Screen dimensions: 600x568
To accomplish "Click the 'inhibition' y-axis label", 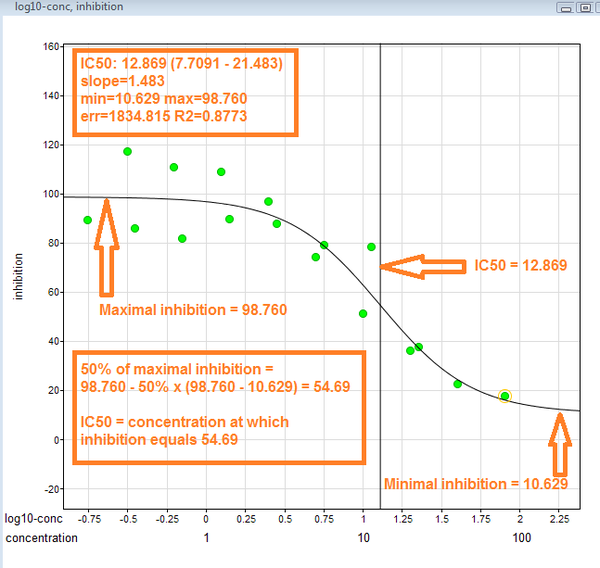I will [18, 276].
